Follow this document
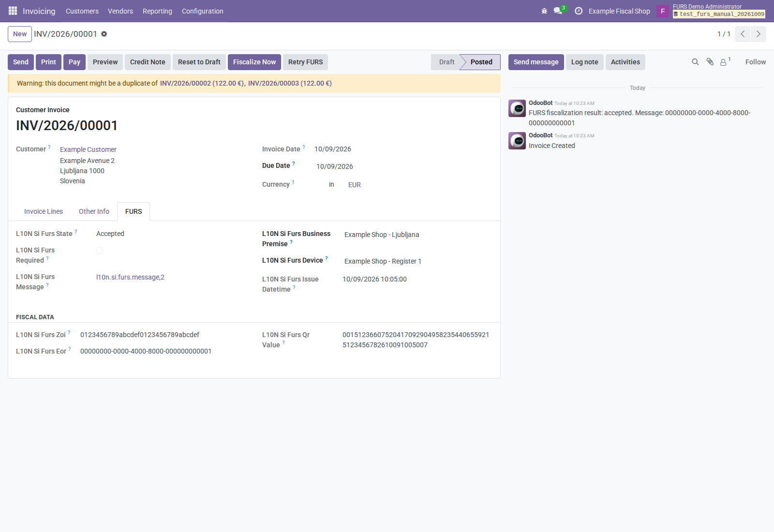Image resolution: width=774 pixels, height=532 pixels. click(755, 62)
